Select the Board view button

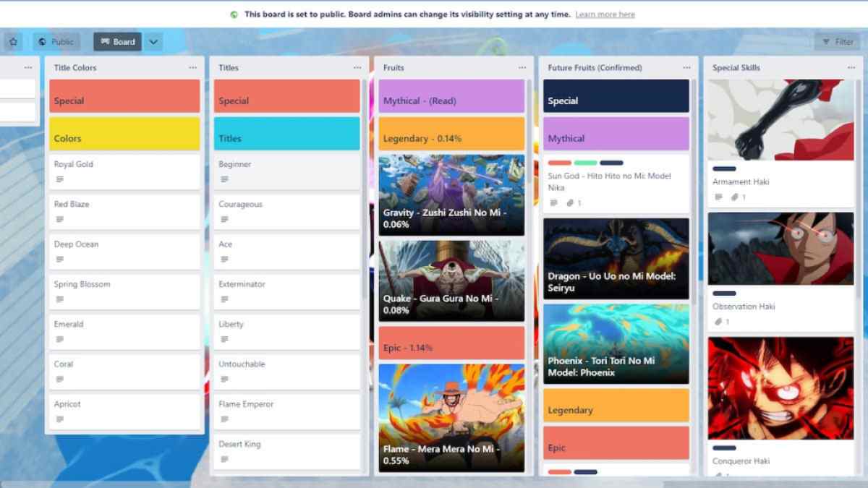pyautogui.click(x=117, y=42)
